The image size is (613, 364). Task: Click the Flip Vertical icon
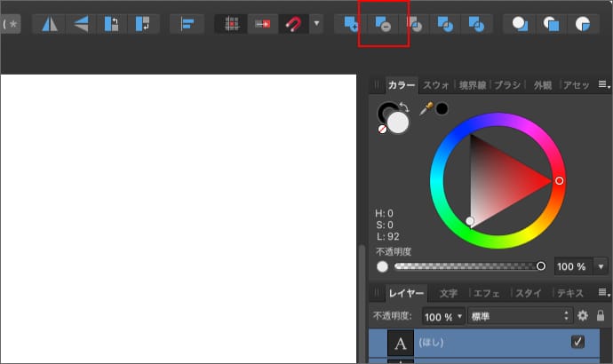pos(81,24)
